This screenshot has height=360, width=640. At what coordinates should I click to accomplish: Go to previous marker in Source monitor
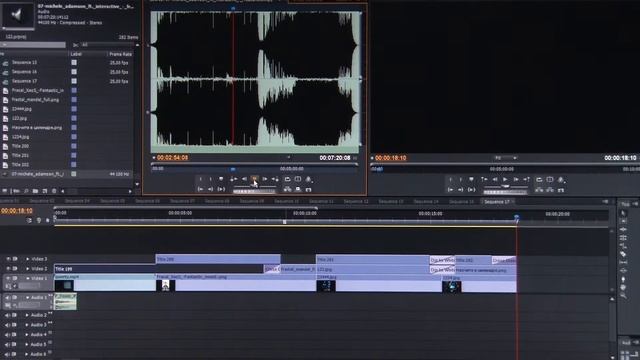[233, 179]
